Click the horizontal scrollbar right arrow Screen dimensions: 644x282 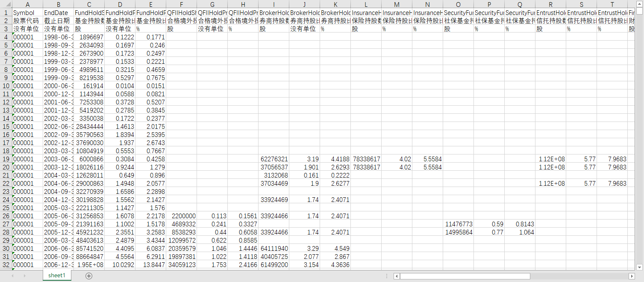click(632, 276)
